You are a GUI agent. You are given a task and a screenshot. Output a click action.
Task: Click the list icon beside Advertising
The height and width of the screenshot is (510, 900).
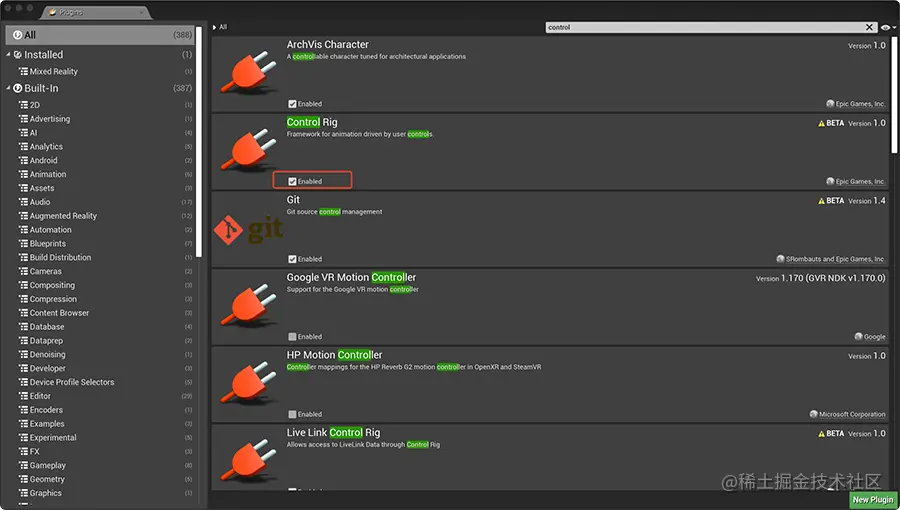coord(24,119)
